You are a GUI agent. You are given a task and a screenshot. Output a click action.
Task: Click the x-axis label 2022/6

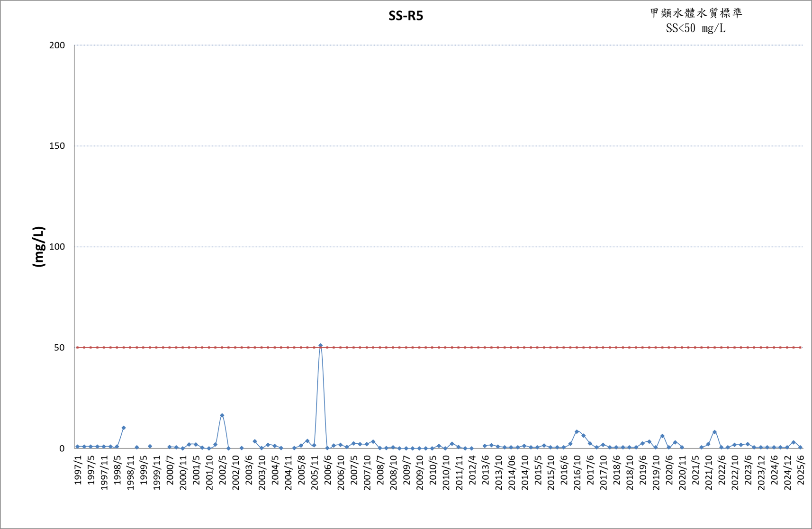pos(722,470)
